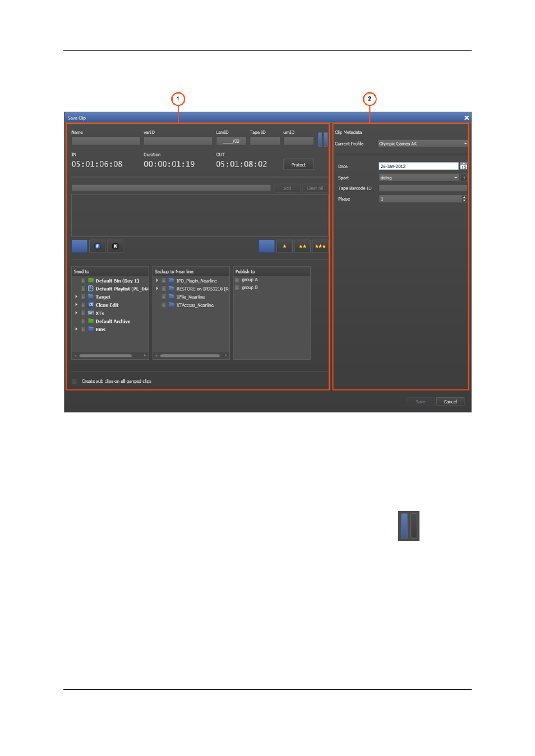Decrease the Phase value with down arrow
This screenshot has width=535, height=756.
464,201
